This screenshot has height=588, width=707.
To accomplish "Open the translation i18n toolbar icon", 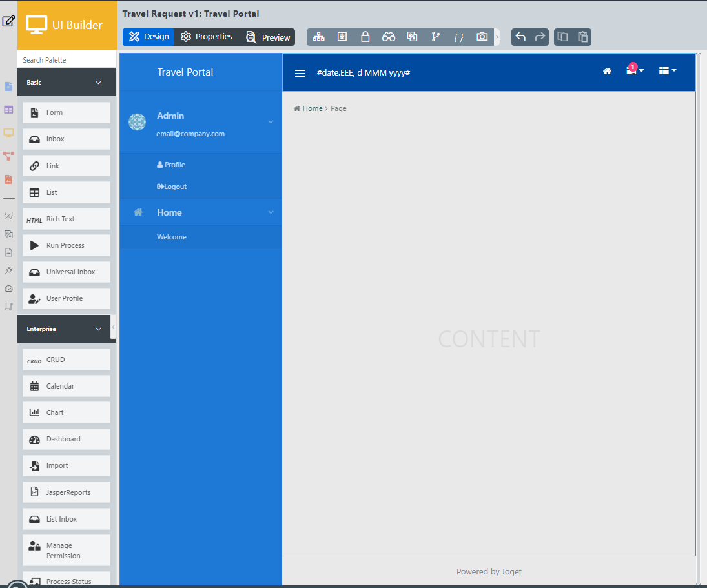I will [412, 37].
